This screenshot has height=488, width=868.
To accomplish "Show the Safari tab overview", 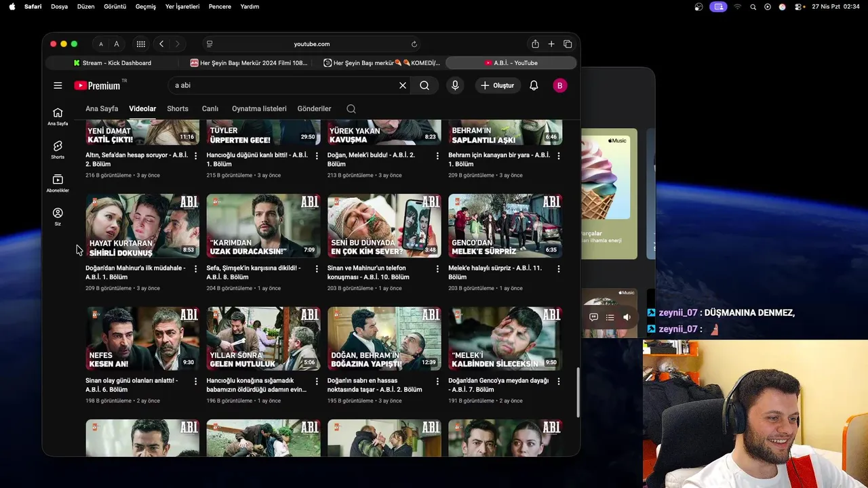I will point(568,44).
